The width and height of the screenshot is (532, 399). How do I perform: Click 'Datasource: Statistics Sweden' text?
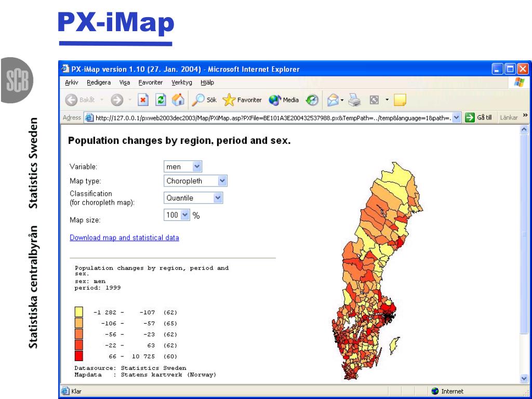pos(130,368)
